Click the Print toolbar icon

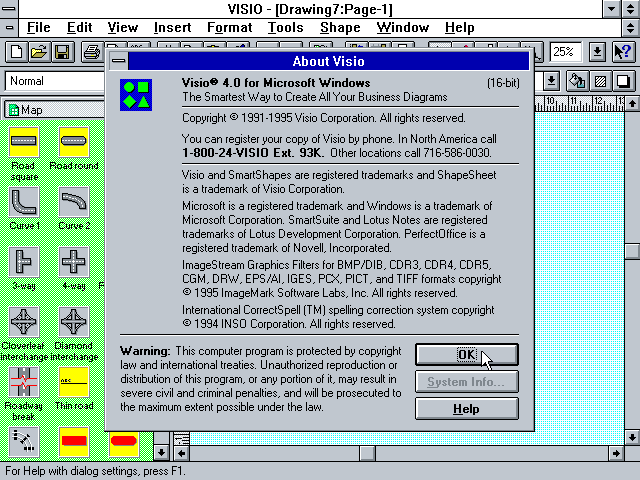[x=91, y=52]
